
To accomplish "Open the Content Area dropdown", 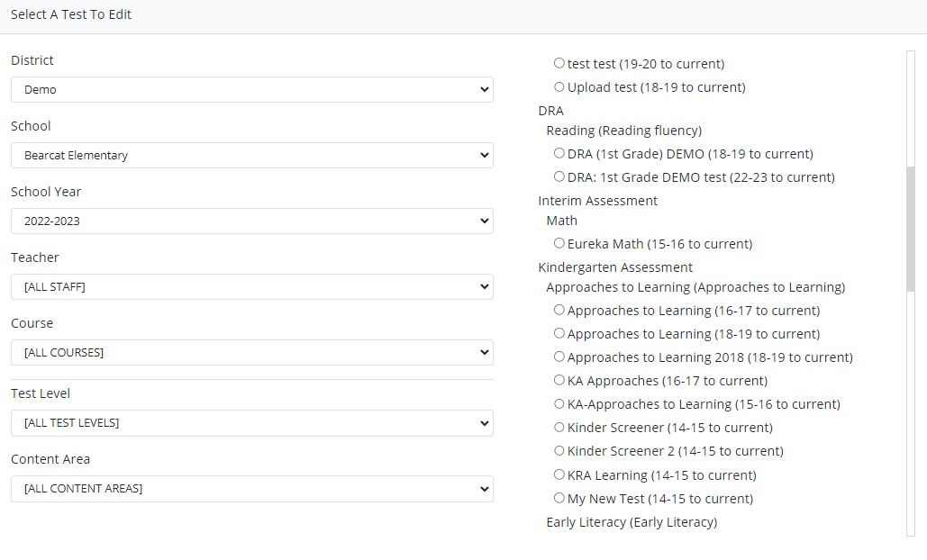I will pos(251,489).
